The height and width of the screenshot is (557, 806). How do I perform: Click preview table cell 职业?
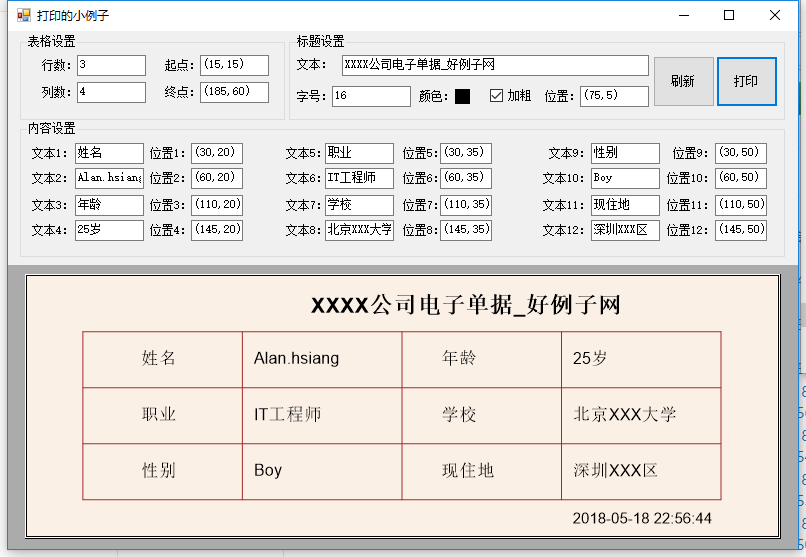(x=162, y=415)
